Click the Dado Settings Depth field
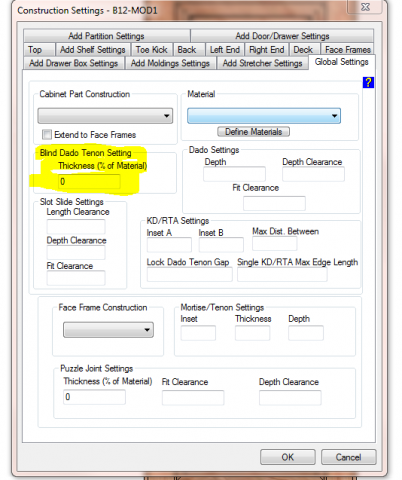The height and width of the screenshot is (480, 402). tap(234, 174)
